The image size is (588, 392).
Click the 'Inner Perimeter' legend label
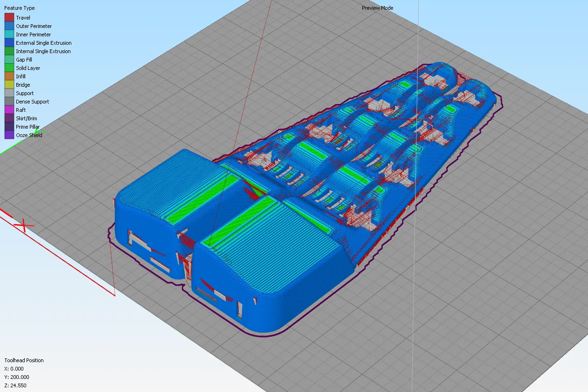[34, 34]
